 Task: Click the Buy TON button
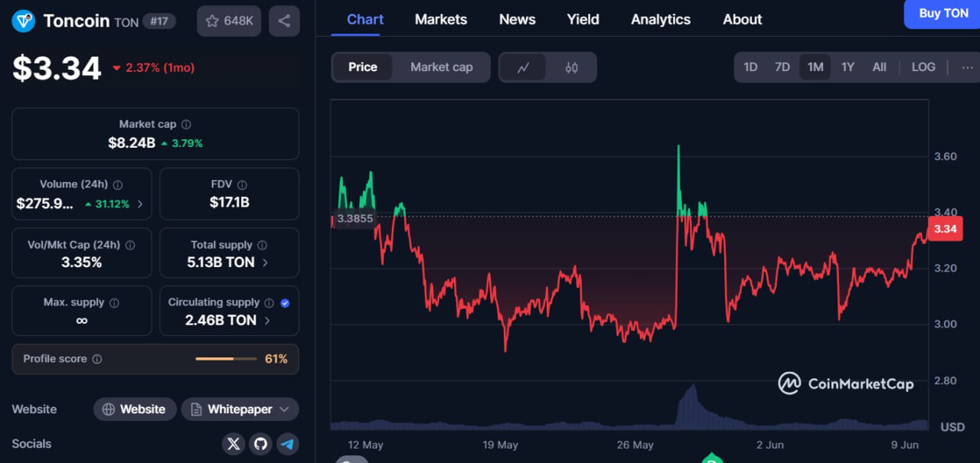(x=942, y=14)
